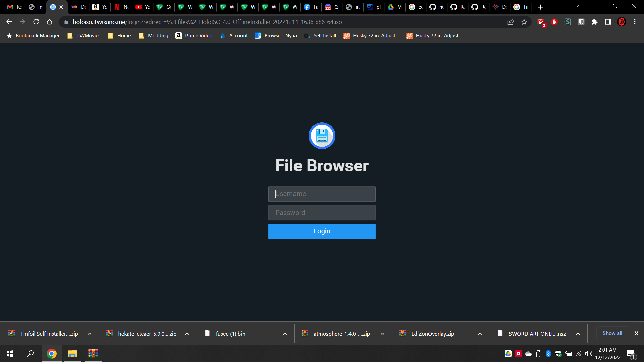Click inside the Username field
This screenshot has height=362, width=644.
tap(322, 194)
